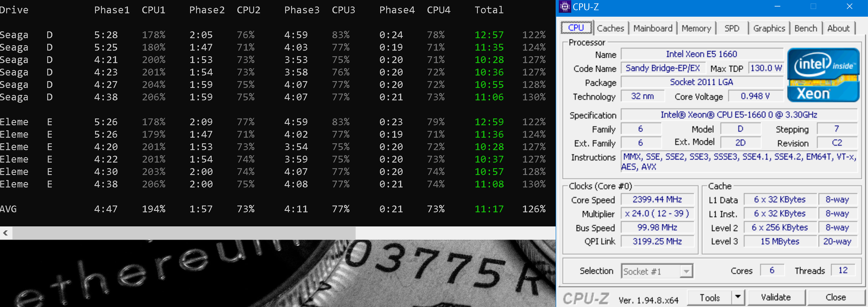Show the About tab

click(838, 28)
